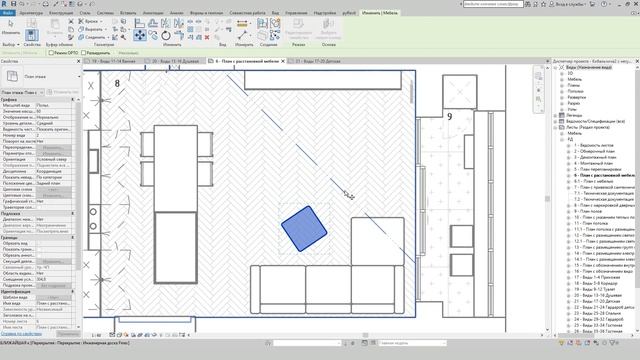Collapse the Границы properties section
The height and width of the screenshot is (360, 640).
[x=73, y=237]
